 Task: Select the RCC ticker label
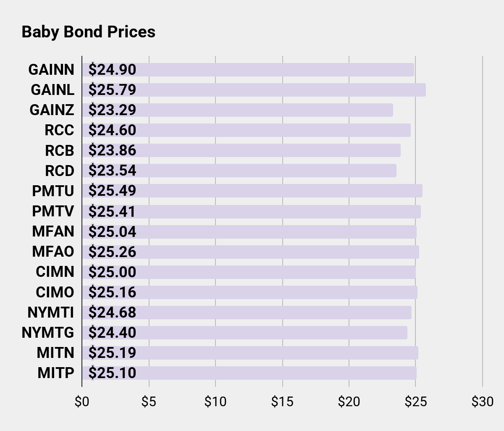pos(59,130)
